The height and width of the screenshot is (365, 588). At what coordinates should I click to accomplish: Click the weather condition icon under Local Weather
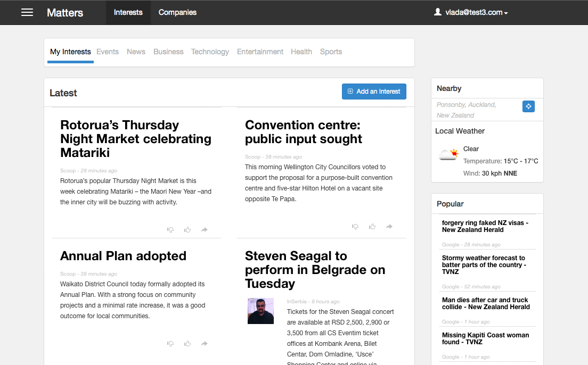pyautogui.click(x=448, y=155)
